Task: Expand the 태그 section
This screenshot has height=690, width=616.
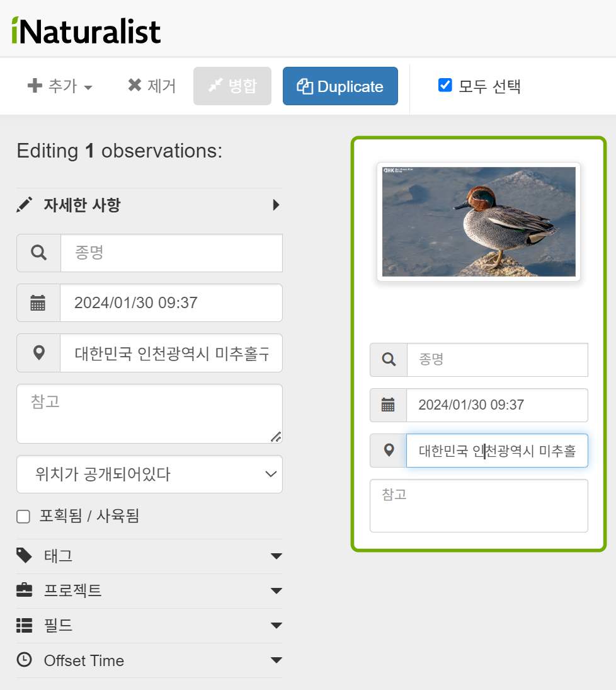Action: pos(150,556)
